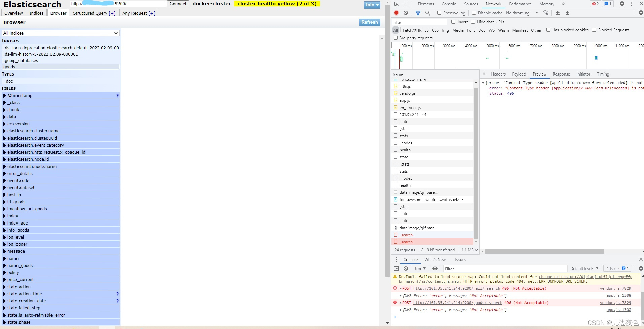Expand the price_current field
This screenshot has height=329, width=644.
click(5, 279)
